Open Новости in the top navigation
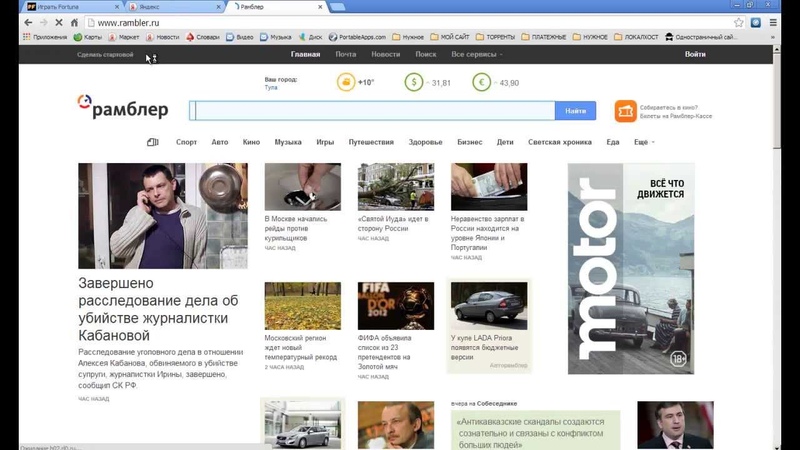Screen dimensions: 800x450 point(385,54)
